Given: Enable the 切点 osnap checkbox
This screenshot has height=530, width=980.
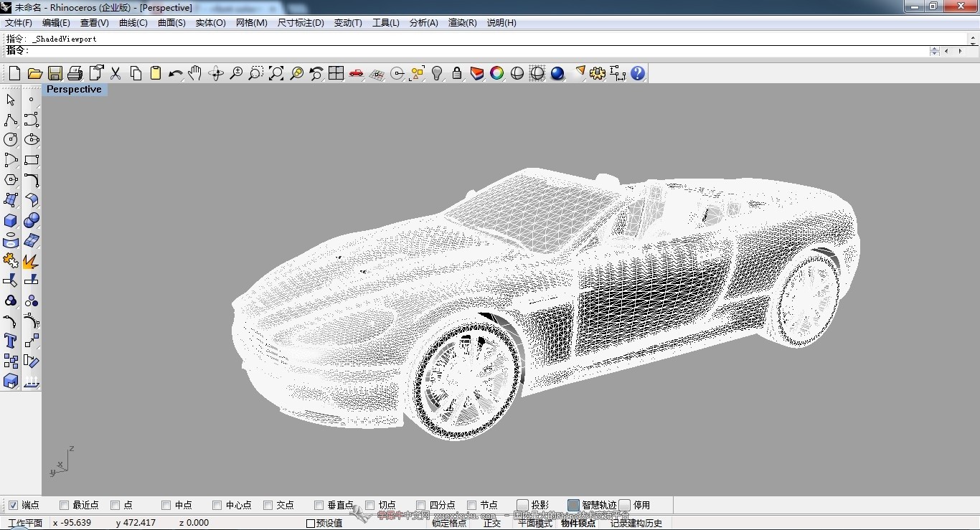Looking at the screenshot, I should [x=370, y=505].
